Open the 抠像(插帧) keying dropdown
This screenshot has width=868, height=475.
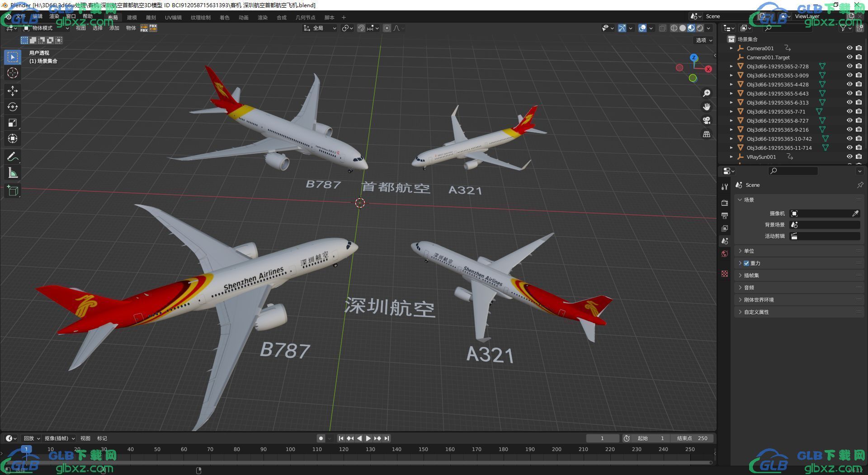[59, 438]
